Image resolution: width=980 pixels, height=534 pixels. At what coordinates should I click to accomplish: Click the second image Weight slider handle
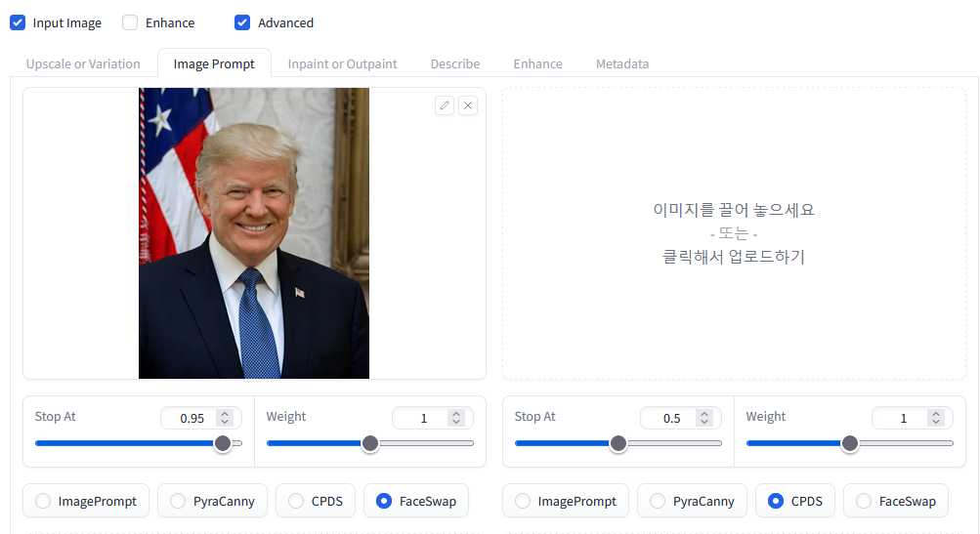(850, 443)
